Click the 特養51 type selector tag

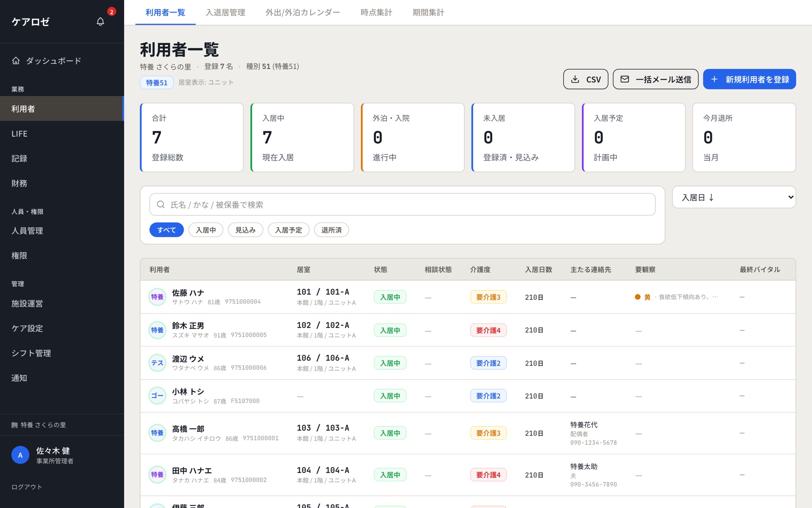(157, 83)
